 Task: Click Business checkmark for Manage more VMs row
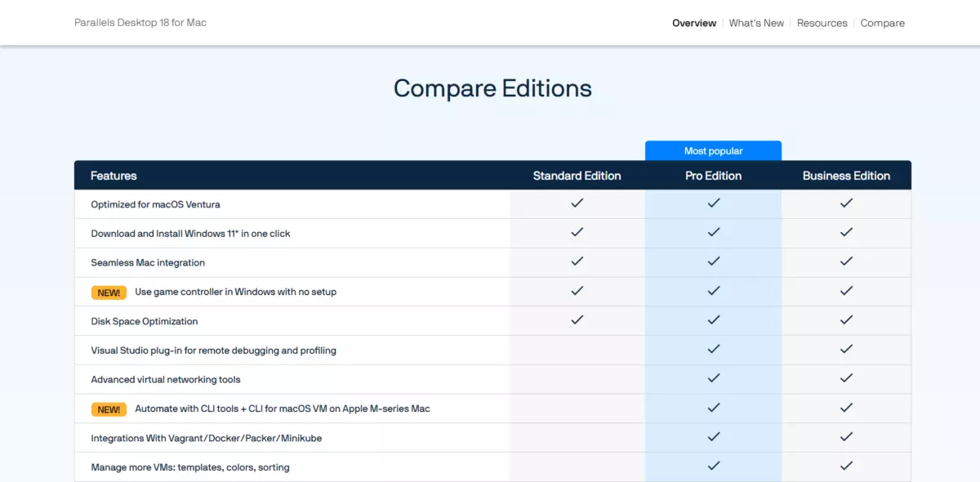[846, 466]
